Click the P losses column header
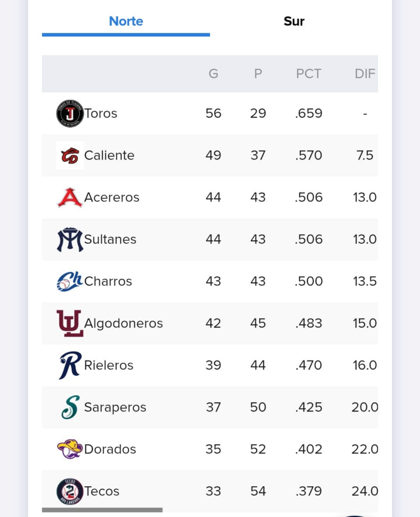This screenshot has width=420, height=517. [x=258, y=74]
